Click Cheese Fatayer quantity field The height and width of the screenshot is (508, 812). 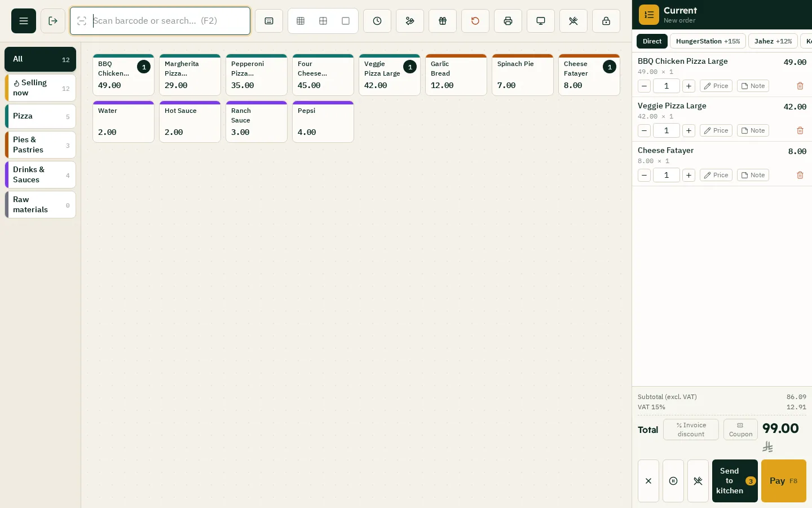pos(667,175)
